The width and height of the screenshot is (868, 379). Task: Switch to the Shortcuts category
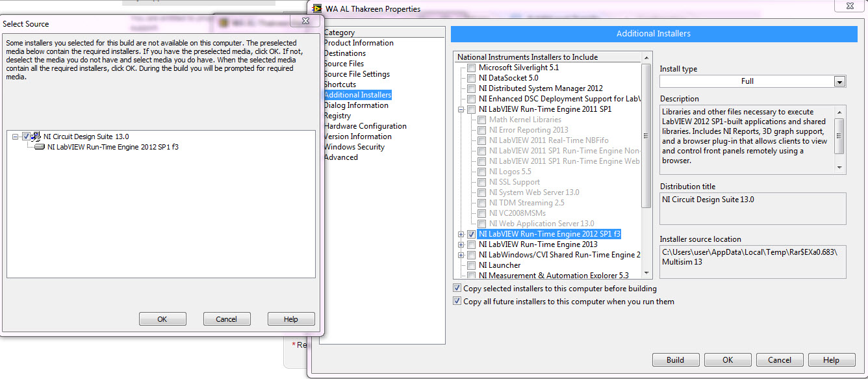[340, 85]
